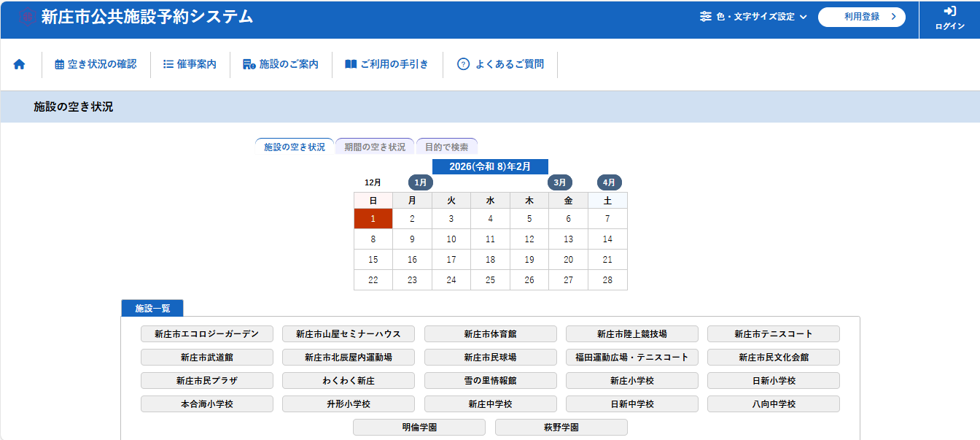Jump to 3月 in the calendar
The width and height of the screenshot is (980, 440).
[x=560, y=182]
